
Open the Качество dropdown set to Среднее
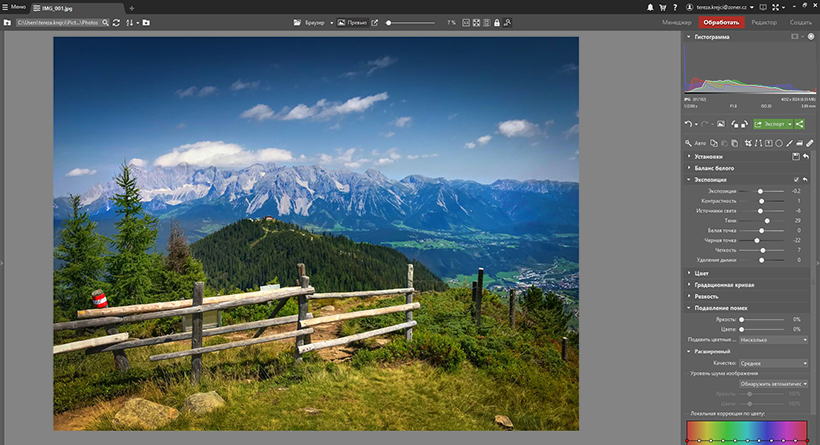[773, 363]
